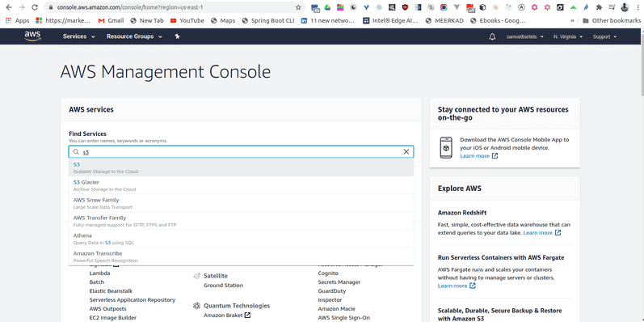Show hidden bookmarks with the double chevron
This screenshot has width=644, height=322.
click(x=572, y=20)
